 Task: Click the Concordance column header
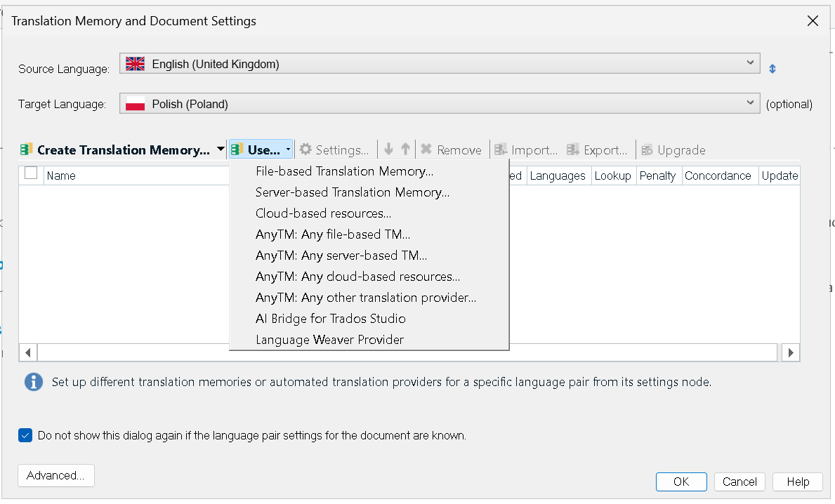click(x=719, y=175)
